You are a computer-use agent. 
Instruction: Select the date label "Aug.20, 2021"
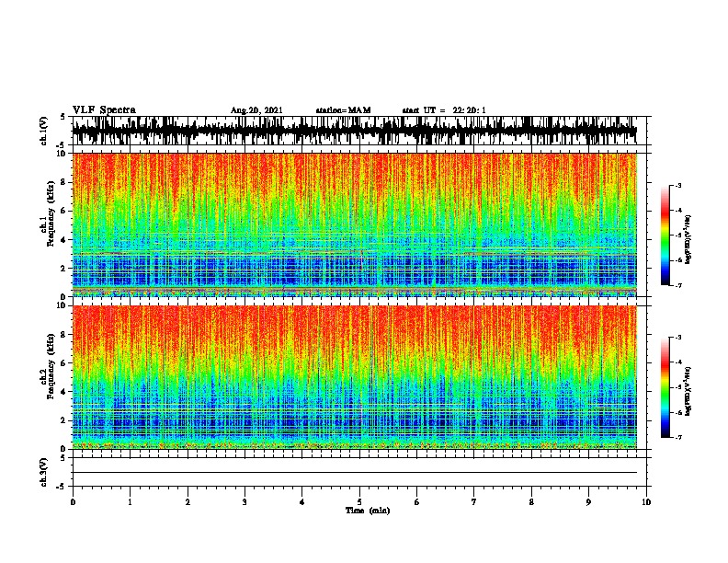256,110
